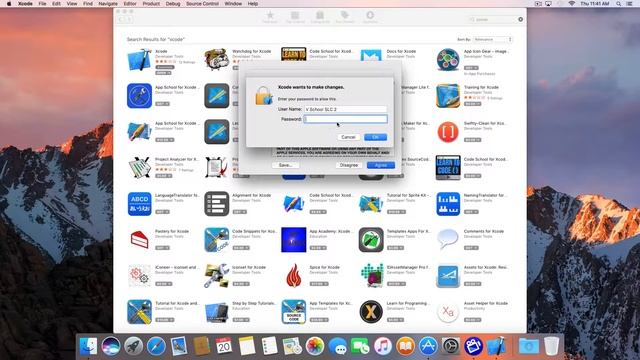The height and width of the screenshot is (360, 640).
Task: Open Code Snippets for Xcode icon
Action: click(216, 240)
